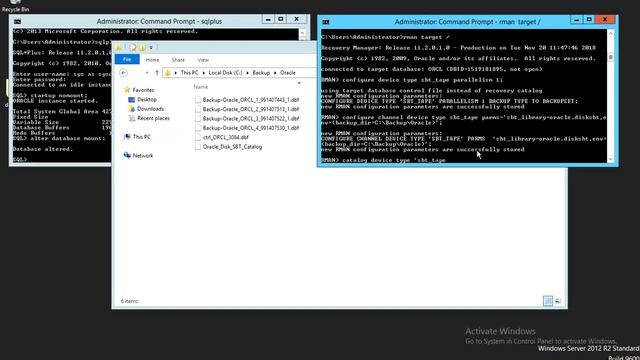The width and height of the screenshot is (640, 360).
Task: Click file icon of Oracle_Disk_SBT_Catalog
Action: click(x=198, y=147)
